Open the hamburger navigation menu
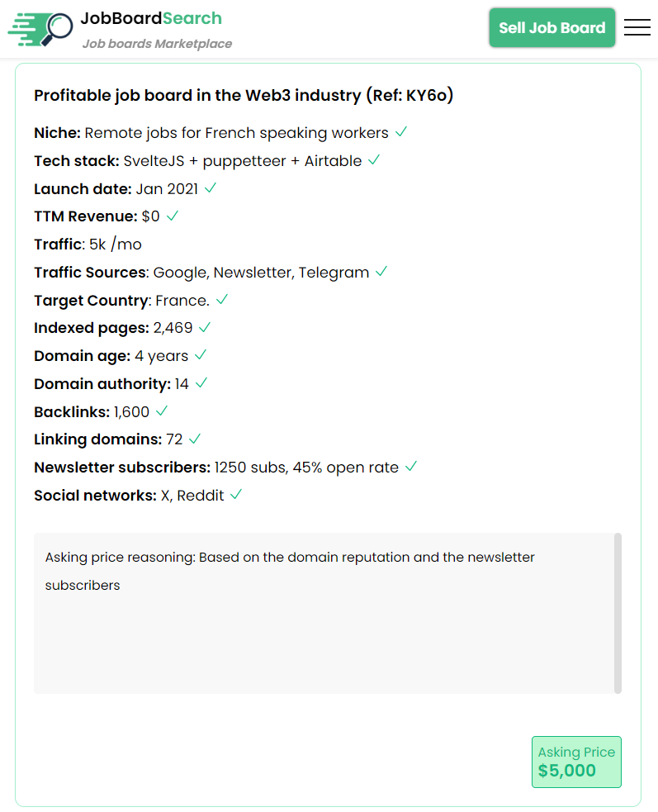The height and width of the screenshot is (812, 658). [637, 27]
